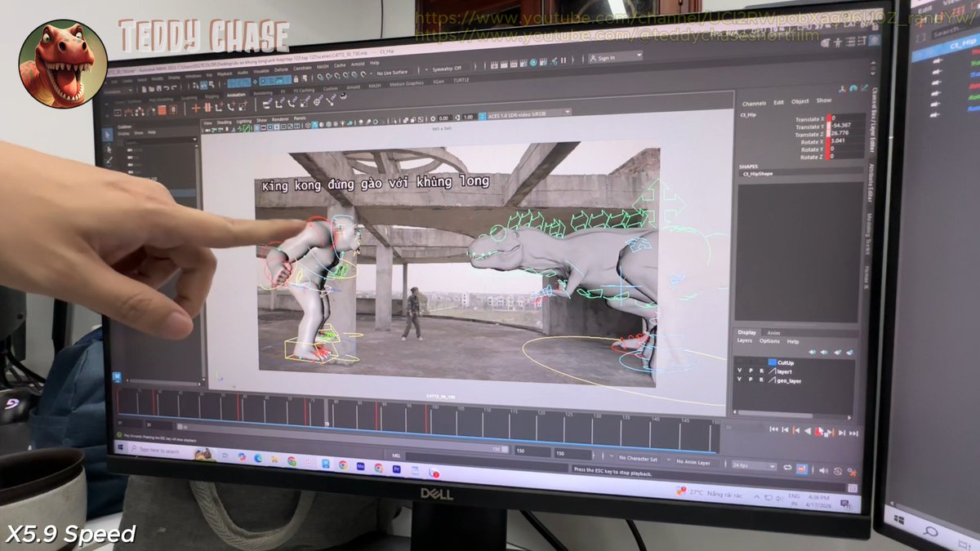
Task: Click the Ct_HipShape entry under Shapes
Action: tap(800, 174)
